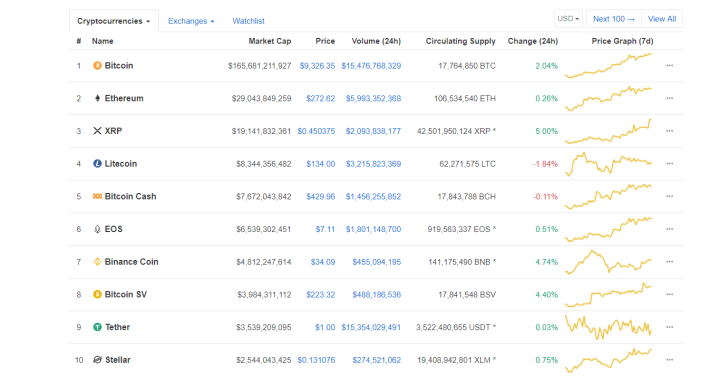Click the Bitcoin SV coin icon
The height and width of the screenshot is (376, 710).
point(97,294)
